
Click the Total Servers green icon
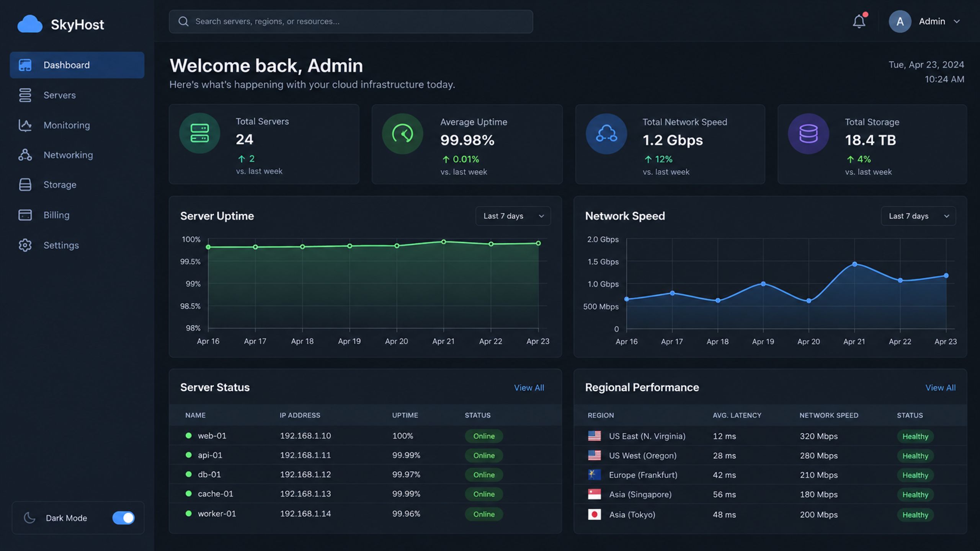pyautogui.click(x=199, y=133)
